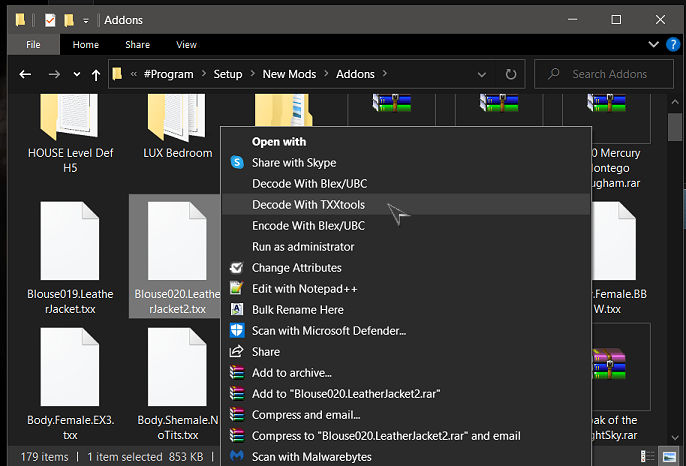Screen dimensions: 686x466
Task: Switch to large thumbnails view icon
Action: coord(669,456)
